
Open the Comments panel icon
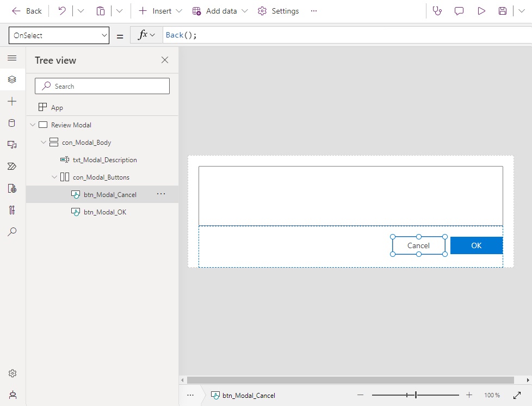459,11
